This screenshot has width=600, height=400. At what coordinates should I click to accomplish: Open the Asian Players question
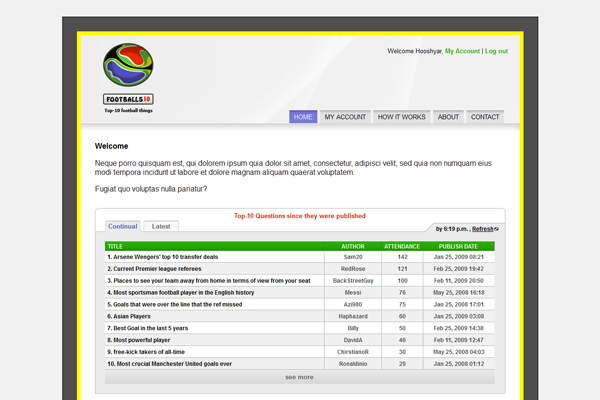point(129,316)
